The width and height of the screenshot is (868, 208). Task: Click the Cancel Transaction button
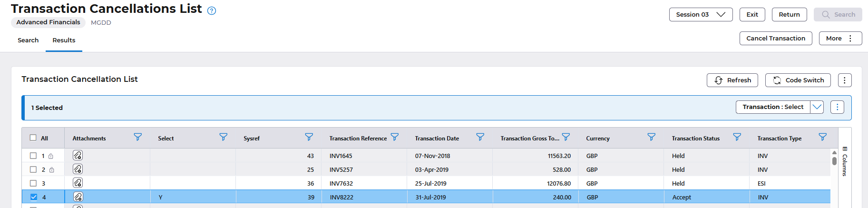pyautogui.click(x=776, y=39)
